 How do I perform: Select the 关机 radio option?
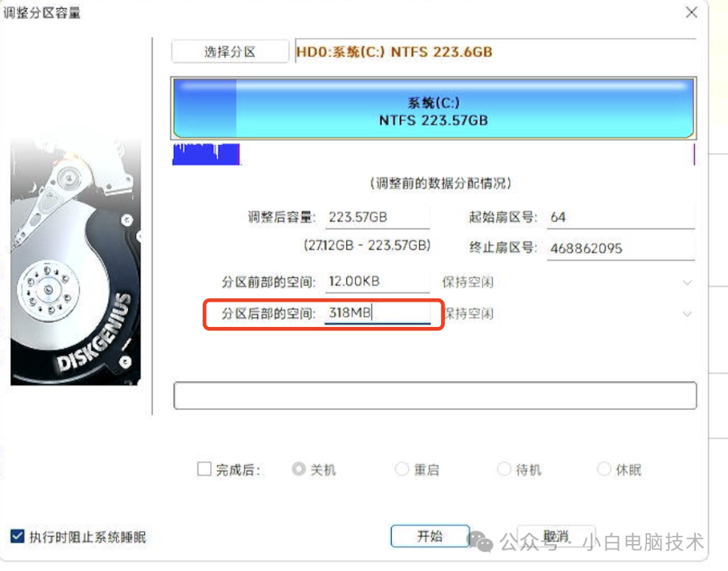pos(299,469)
